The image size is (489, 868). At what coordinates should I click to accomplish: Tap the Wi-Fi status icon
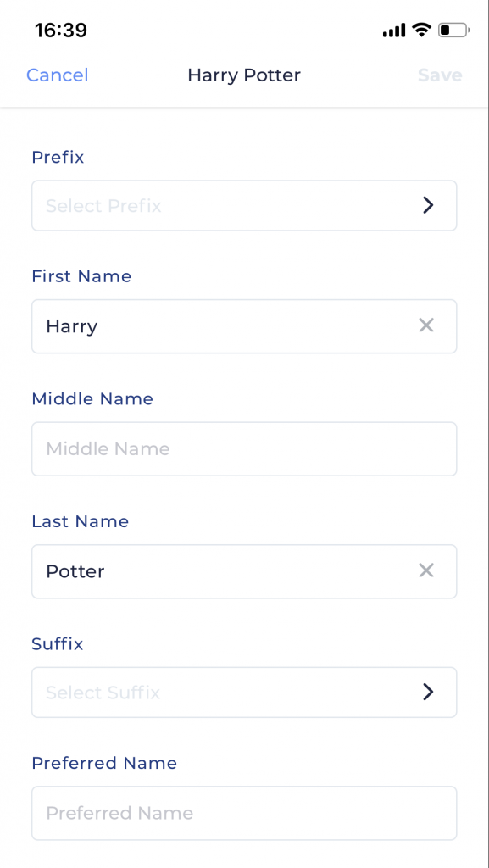421,30
